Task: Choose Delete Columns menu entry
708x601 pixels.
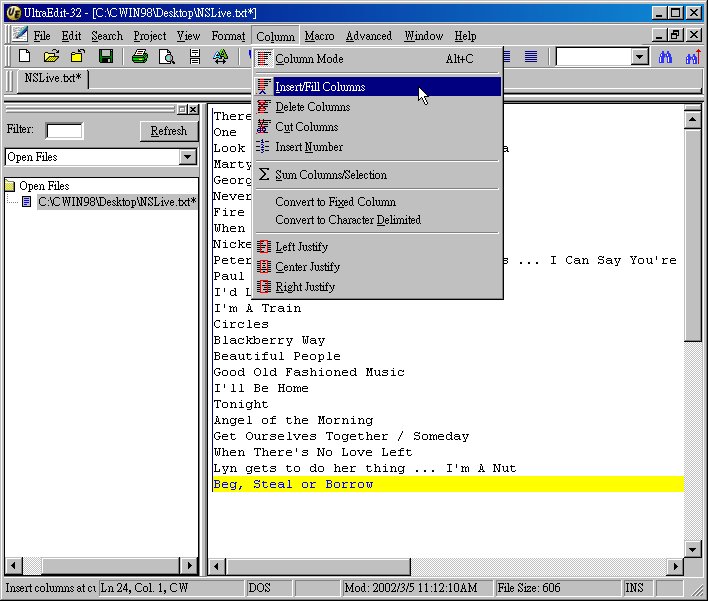Action: [x=377, y=107]
